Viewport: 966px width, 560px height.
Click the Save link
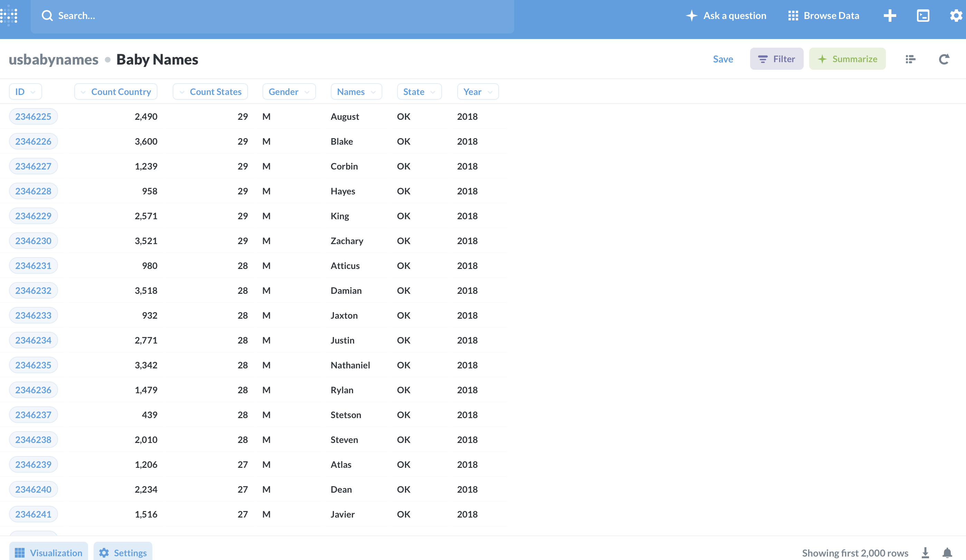click(723, 59)
